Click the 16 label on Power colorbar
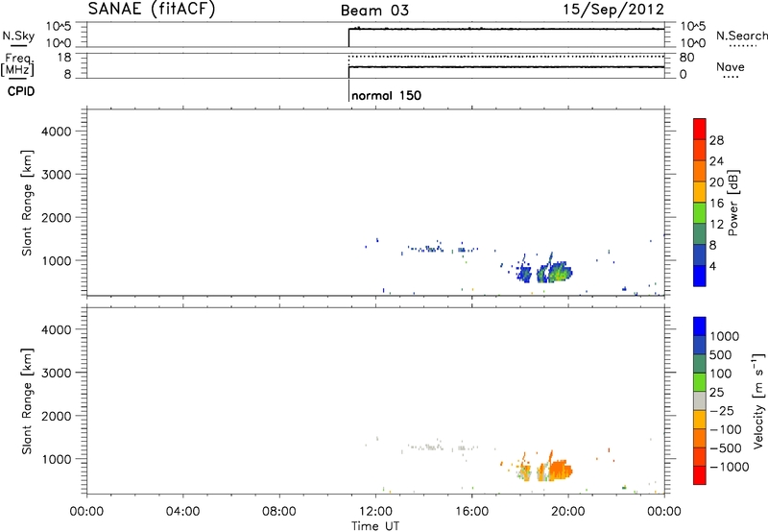Screen dimensions: 768x532 pos(716,204)
